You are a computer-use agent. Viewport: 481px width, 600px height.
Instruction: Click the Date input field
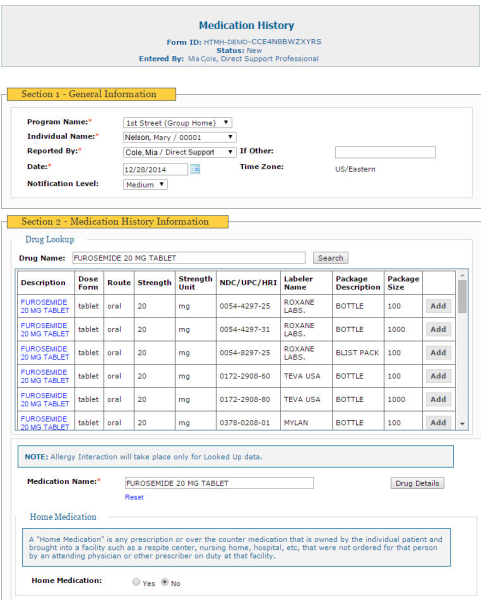tap(155, 169)
